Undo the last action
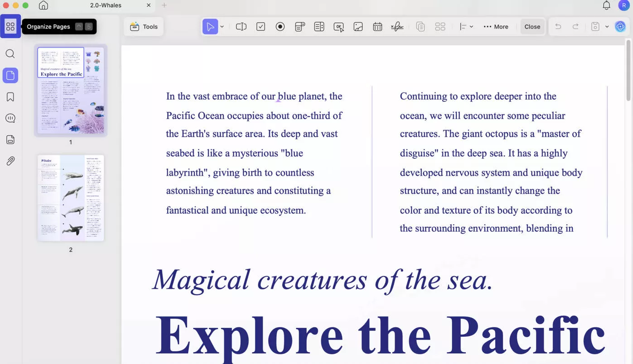Screen dimensions: 633x364 [x=558, y=26]
